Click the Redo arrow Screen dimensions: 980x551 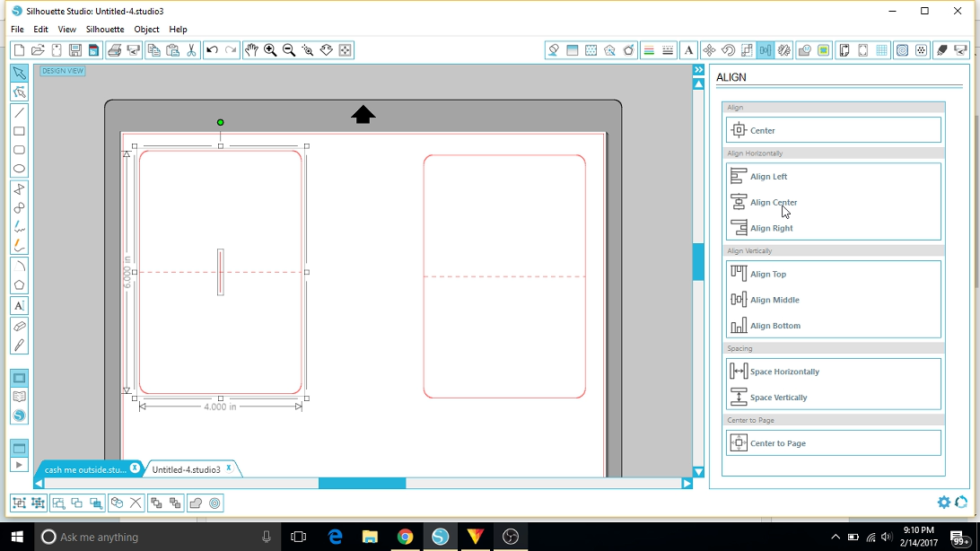231,50
